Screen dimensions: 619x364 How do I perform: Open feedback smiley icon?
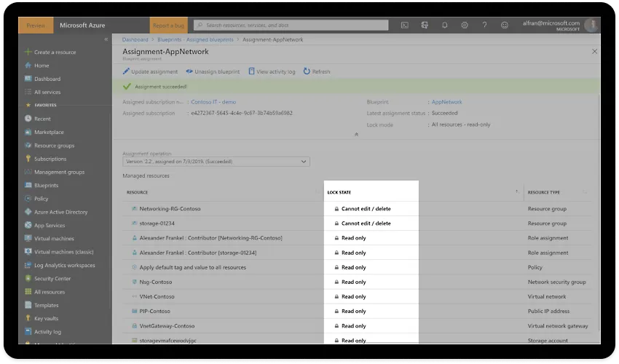[505, 25]
